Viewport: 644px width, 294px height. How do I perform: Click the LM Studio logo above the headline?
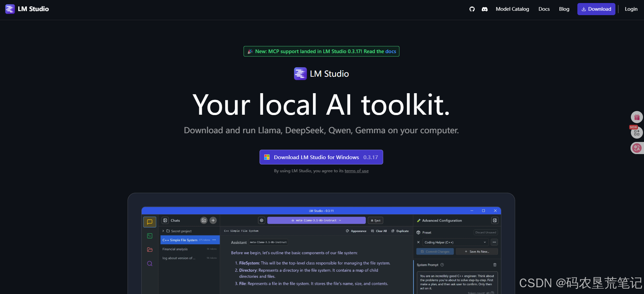click(x=321, y=74)
